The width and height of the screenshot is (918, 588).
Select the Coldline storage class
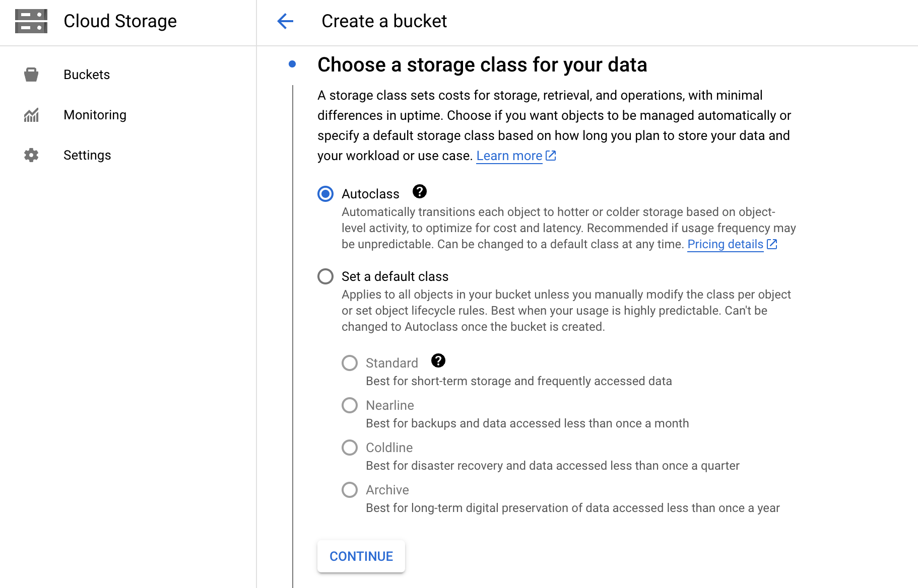click(349, 447)
